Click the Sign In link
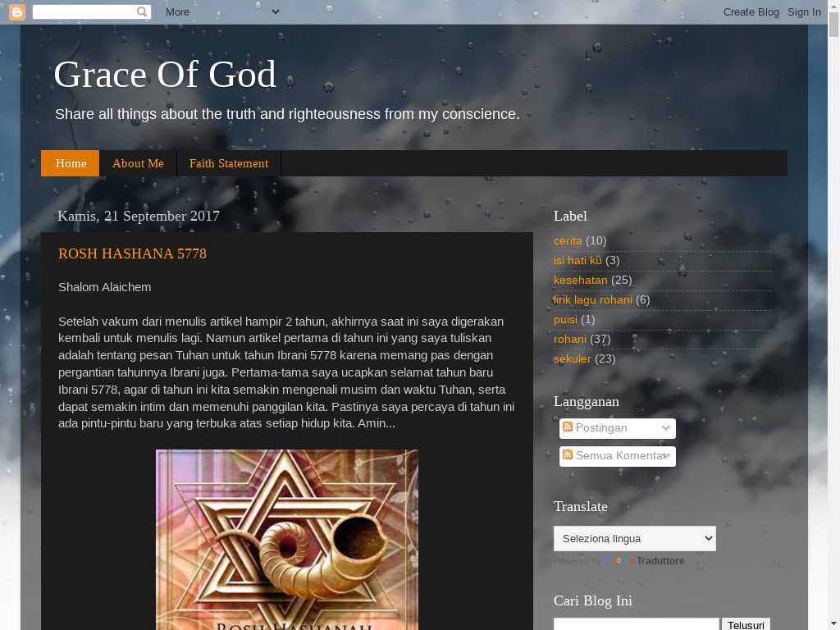Image resolution: width=840 pixels, height=630 pixels. tap(804, 11)
